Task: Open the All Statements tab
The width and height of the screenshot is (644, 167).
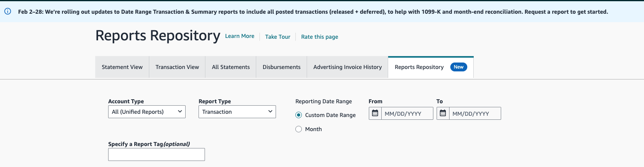Action: click(231, 67)
